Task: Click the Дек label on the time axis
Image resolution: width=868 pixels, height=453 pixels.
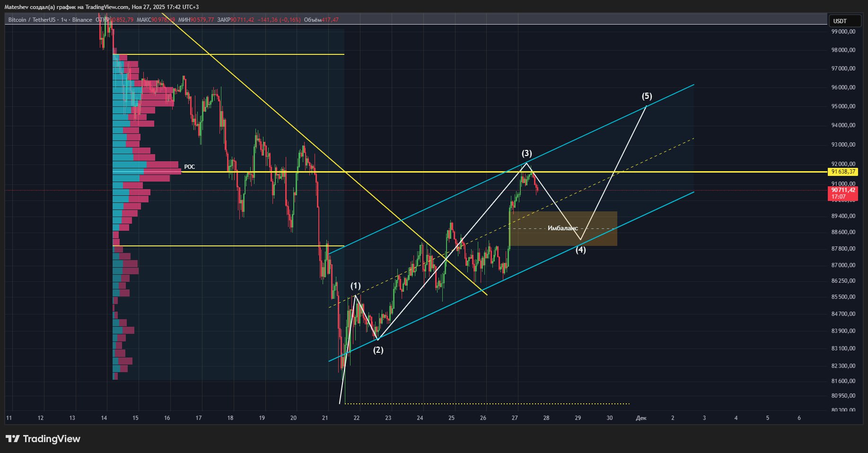Action: tap(641, 418)
